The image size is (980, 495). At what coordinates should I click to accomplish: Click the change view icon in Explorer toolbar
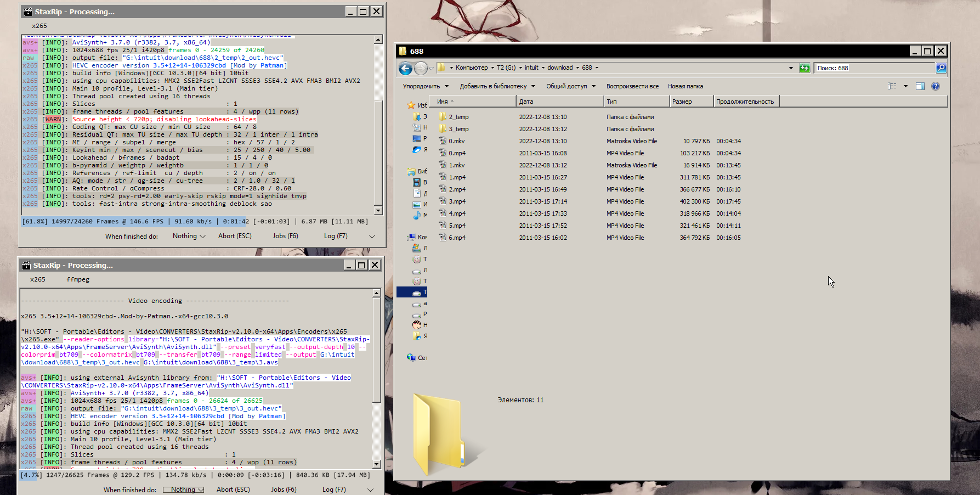(892, 86)
